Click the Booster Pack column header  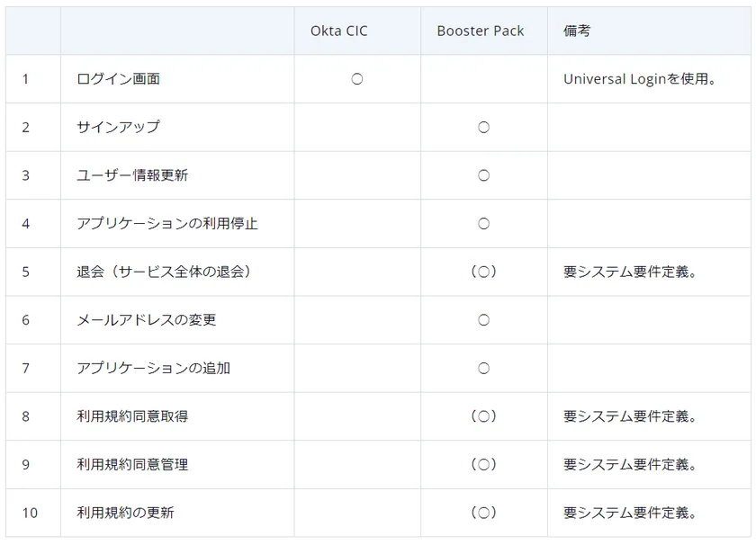[480, 31]
